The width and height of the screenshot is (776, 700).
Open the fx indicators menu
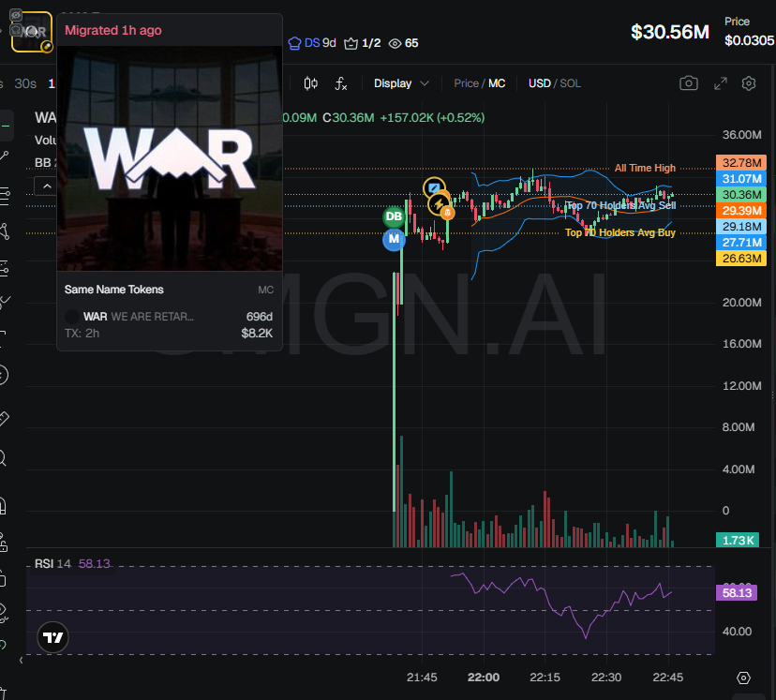coord(340,83)
